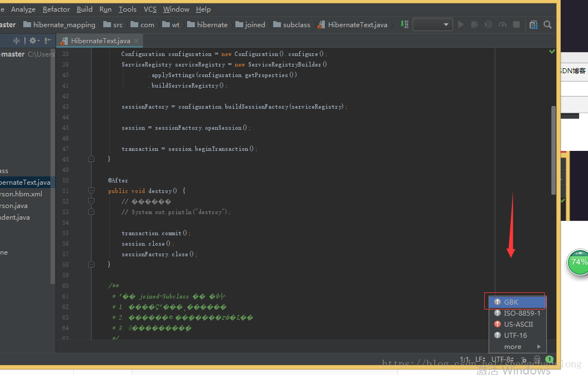
Task: Open the Window menu
Action: tap(176, 9)
